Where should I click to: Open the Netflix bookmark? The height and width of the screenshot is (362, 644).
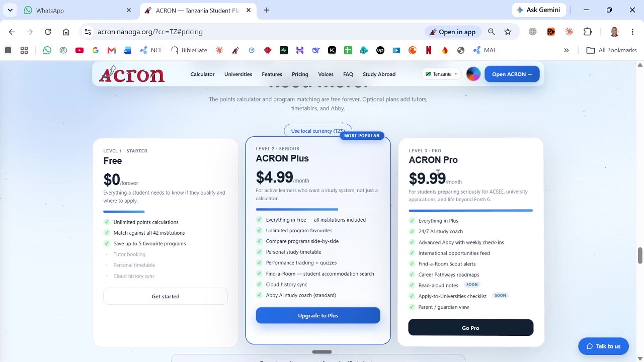[x=429, y=50]
